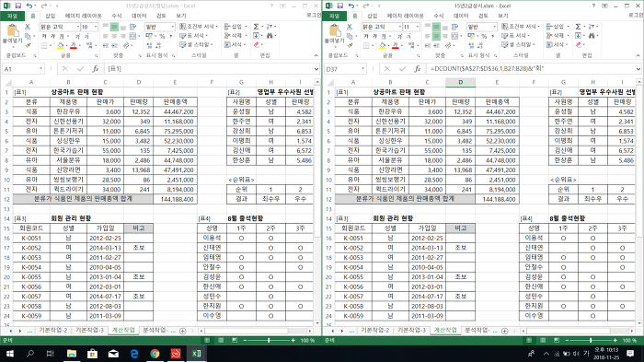
Task: Open Name Box dropdown in right window
Action: point(363,69)
